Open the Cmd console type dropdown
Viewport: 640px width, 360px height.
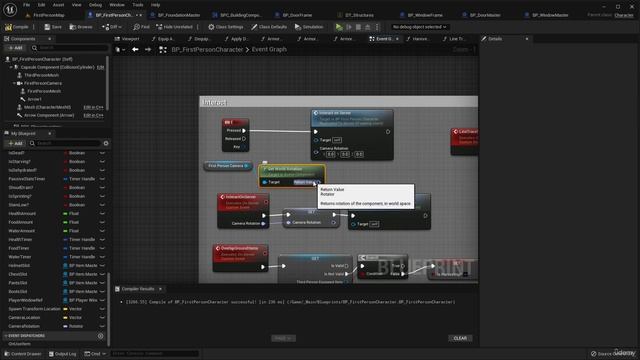(x=95, y=354)
